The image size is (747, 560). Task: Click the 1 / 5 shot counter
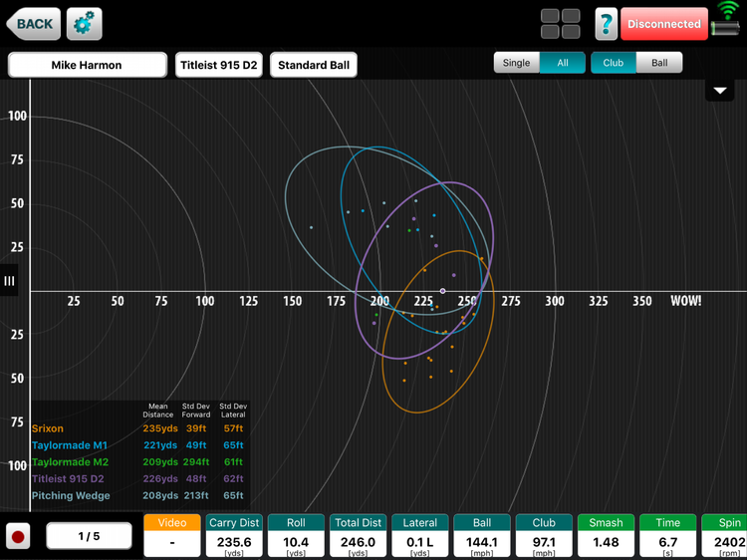click(89, 536)
